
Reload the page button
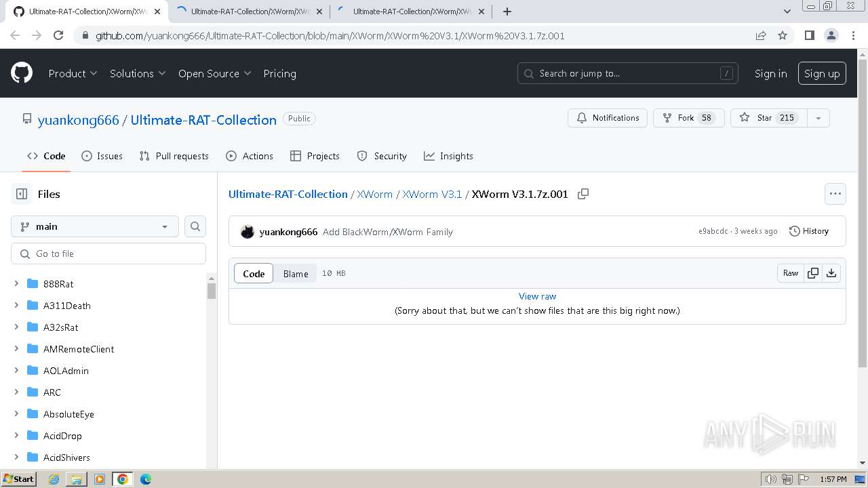pyautogui.click(x=58, y=35)
